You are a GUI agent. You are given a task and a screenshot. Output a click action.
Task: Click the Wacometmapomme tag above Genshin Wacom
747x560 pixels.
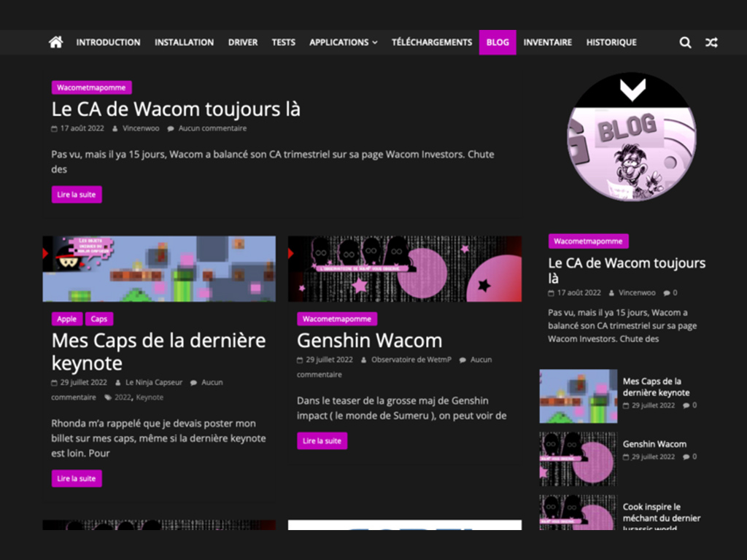pyautogui.click(x=337, y=319)
